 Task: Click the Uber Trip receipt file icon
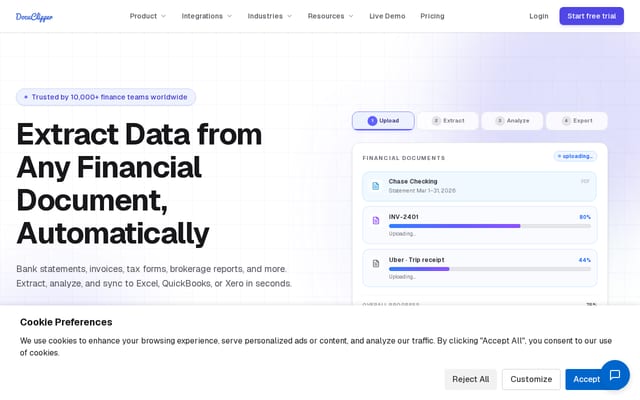[x=376, y=264]
